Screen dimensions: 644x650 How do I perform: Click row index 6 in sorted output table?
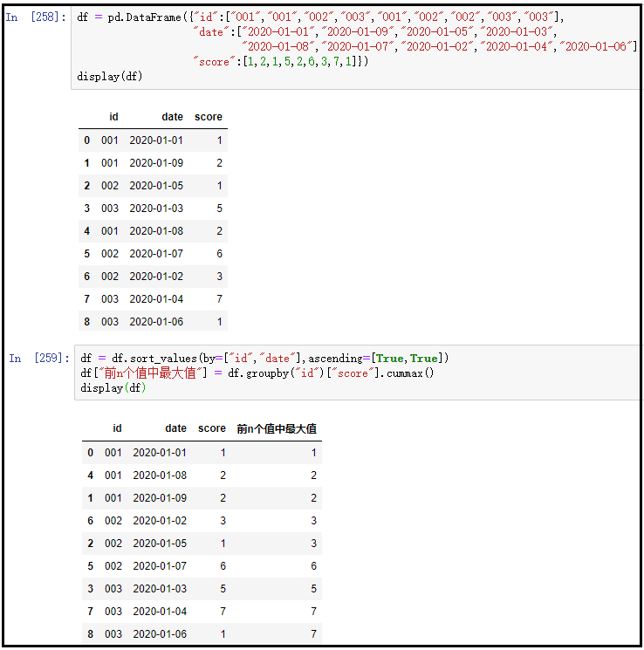coord(91,521)
